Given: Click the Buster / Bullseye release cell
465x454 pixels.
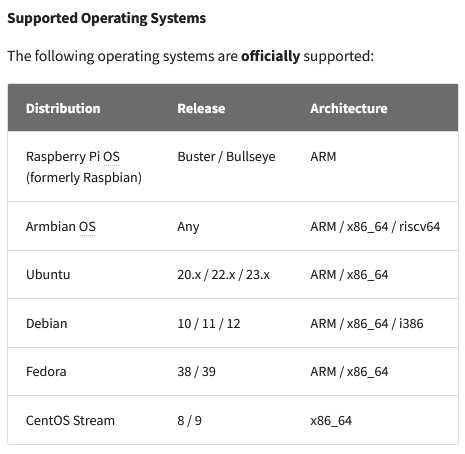Looking at the screenshot, I should (226, 156).
